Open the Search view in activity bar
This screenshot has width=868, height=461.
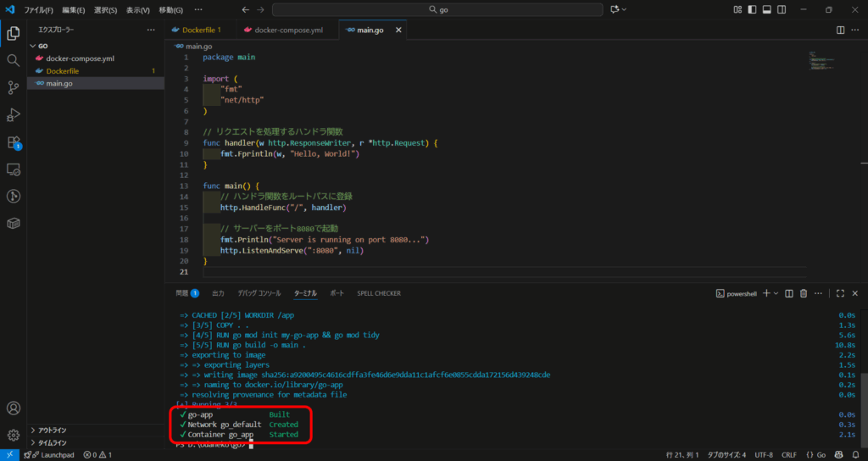[x=13, y=61]
